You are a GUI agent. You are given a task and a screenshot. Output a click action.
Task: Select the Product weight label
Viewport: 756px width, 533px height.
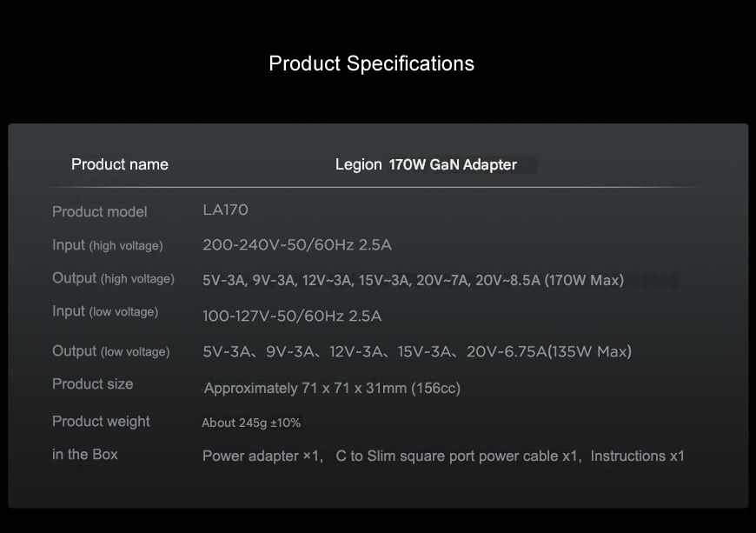click(101, 422)
